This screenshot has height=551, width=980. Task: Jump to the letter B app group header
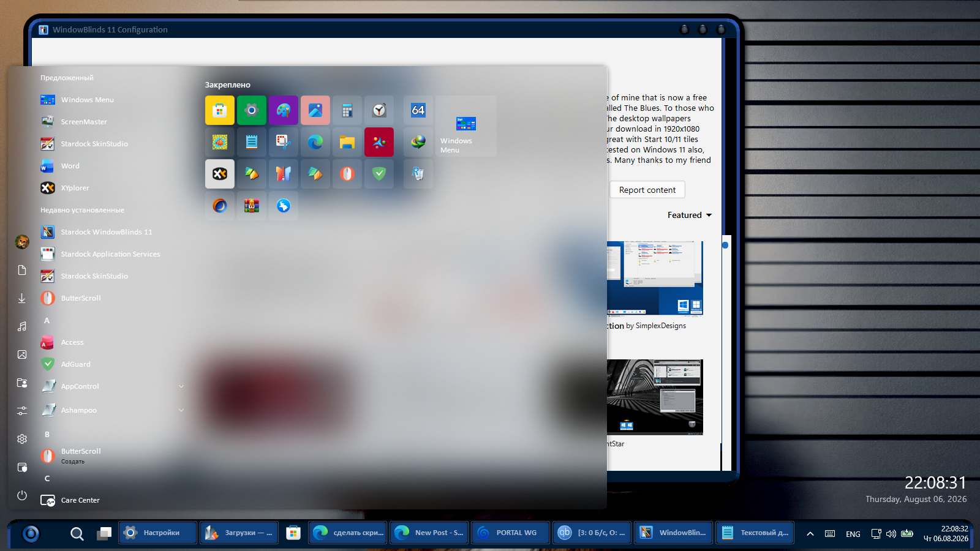click(x=47, y=434)
